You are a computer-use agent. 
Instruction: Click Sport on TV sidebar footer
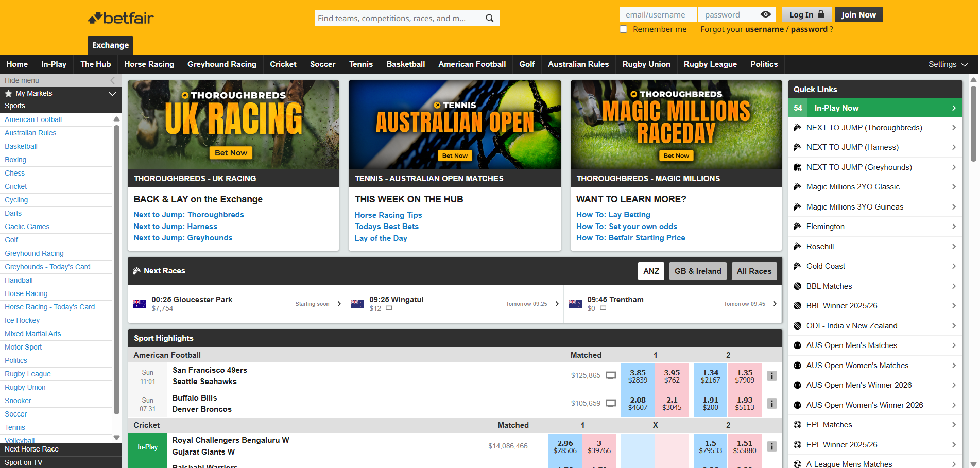tap(61, 462)
